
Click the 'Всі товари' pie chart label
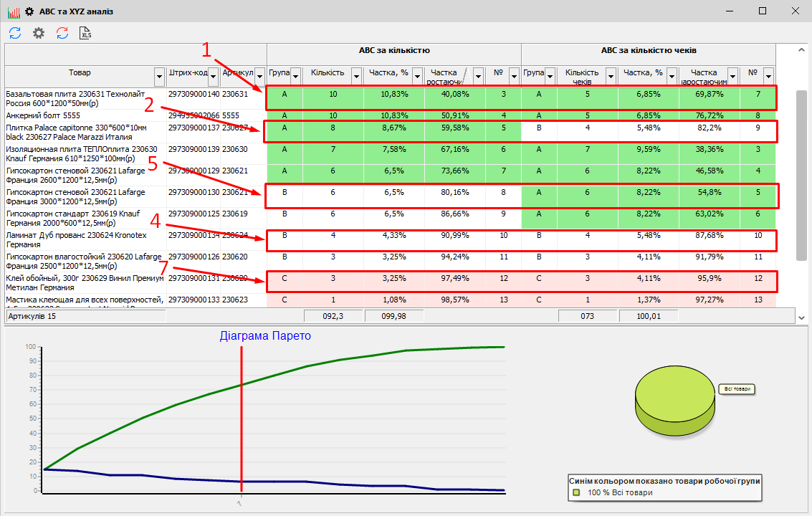(737, 389)
